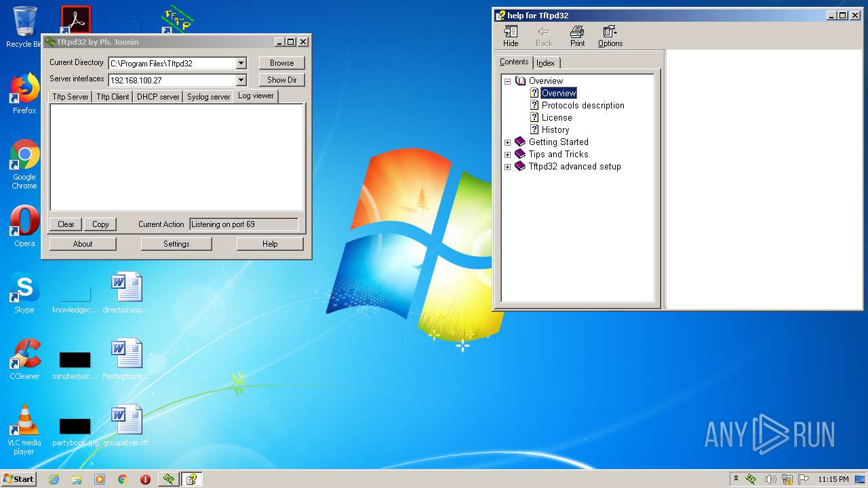Click the Browse button
Viewport: 868px width, 488px height.
[282, 63]
